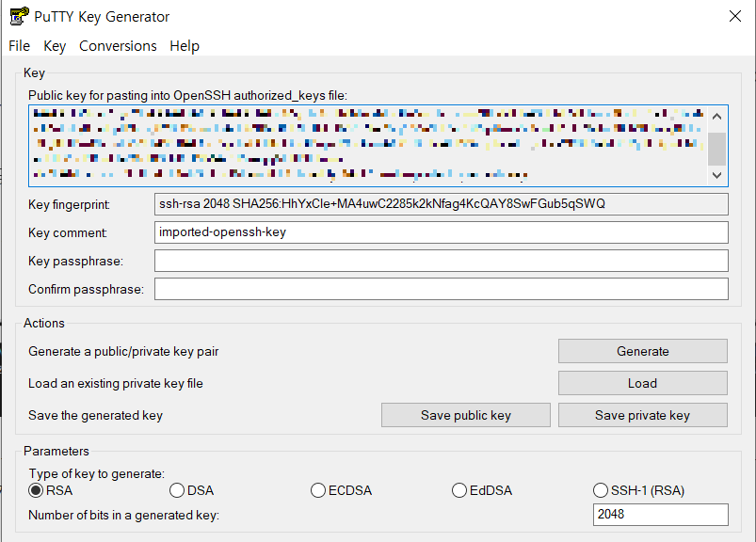
Task: Click 'Number of bits in a generated key:' label
Action: (x=124, y=515)
